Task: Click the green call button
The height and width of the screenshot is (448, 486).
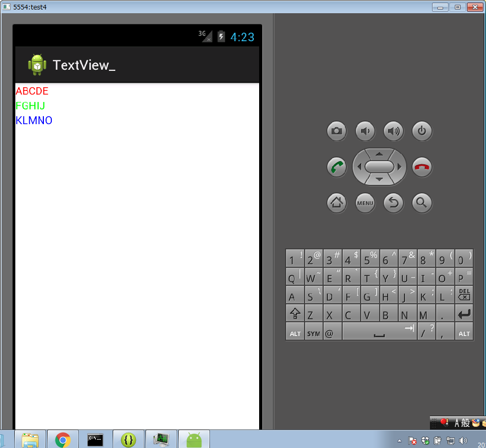Action: pyautogui.click(x=337, y=167)
